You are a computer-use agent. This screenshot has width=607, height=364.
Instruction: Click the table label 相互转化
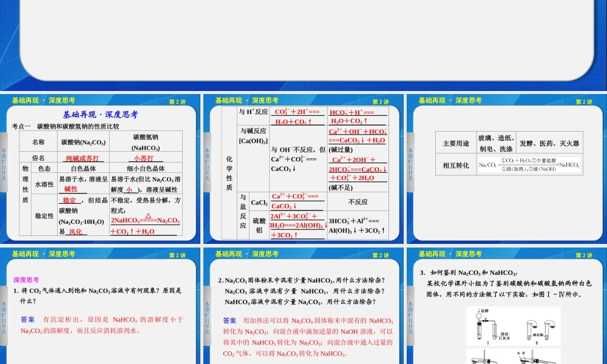[x=456, y=165]
